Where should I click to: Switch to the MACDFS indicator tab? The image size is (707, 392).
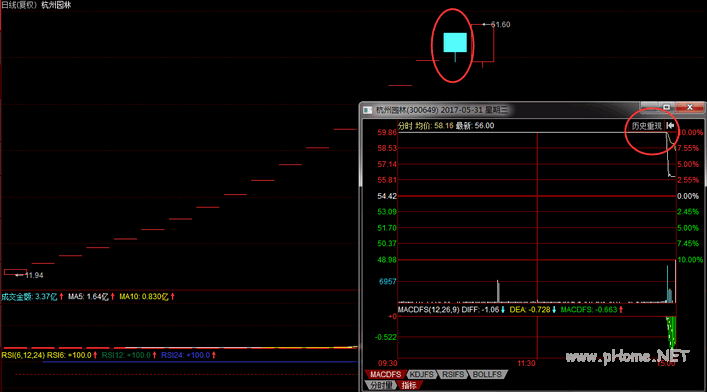385,374
